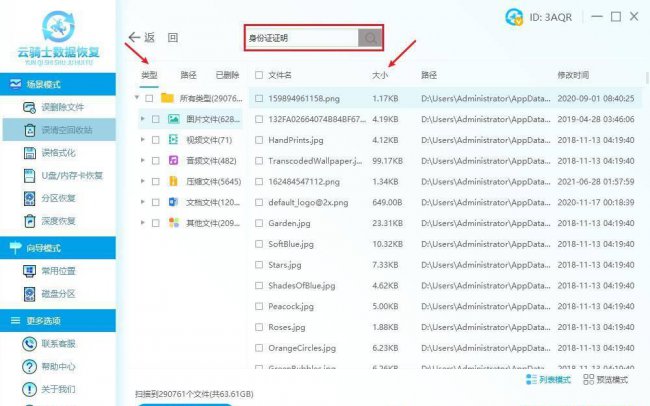Select the TranscodedWallpaper file row
Image resolution: width=650 pixels, height=406 pixels.
(x=446, y=161)
